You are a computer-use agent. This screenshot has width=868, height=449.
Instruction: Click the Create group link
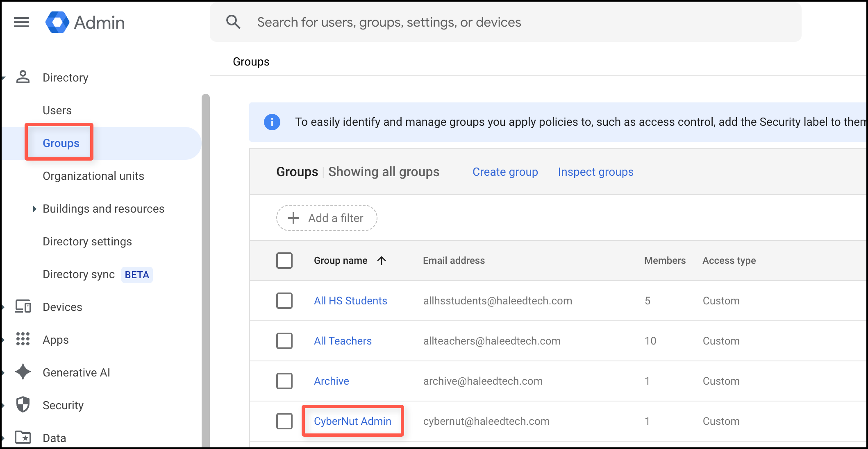(x=505, y=172)
